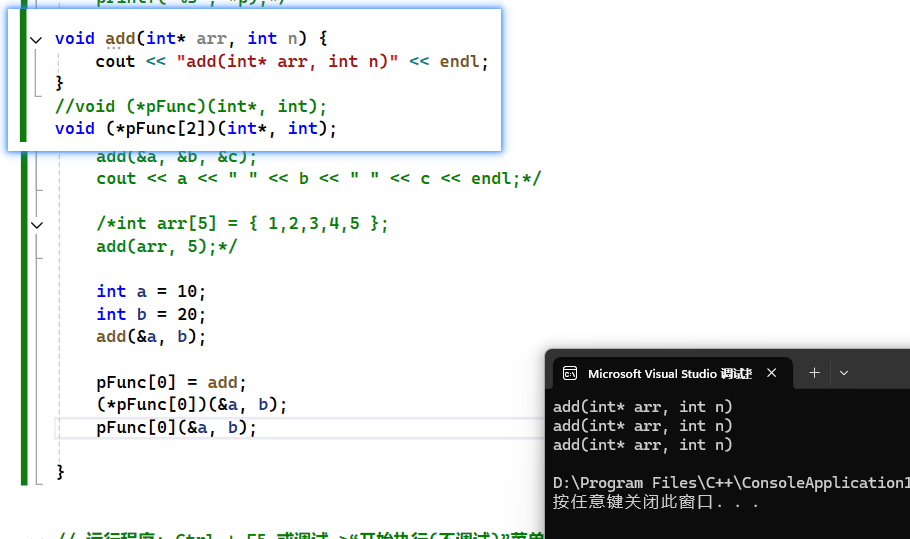Click the commented-out void (*pFunc) line
This screenshot has height=539, width=910.
pyautogui.click(x=191, y=106)
